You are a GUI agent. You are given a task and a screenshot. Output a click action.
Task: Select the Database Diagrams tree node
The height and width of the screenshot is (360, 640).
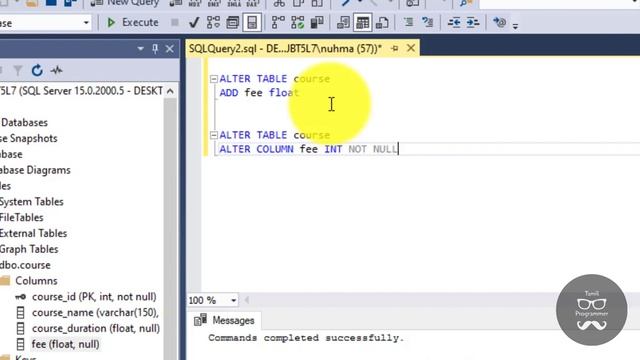click(x=35, y=170)
